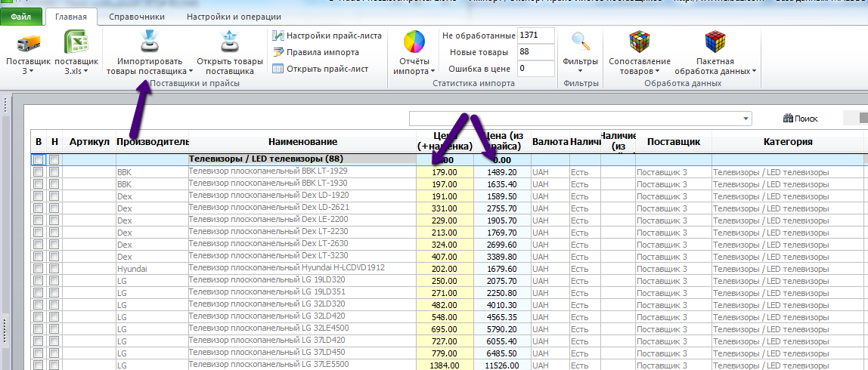Check the В checkbox in the group header row
Screen dimensions: 868x370
point(38,160)
